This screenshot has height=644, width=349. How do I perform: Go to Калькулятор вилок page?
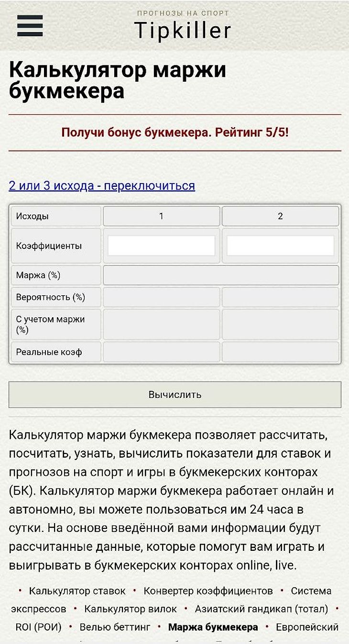click(131, 609)
